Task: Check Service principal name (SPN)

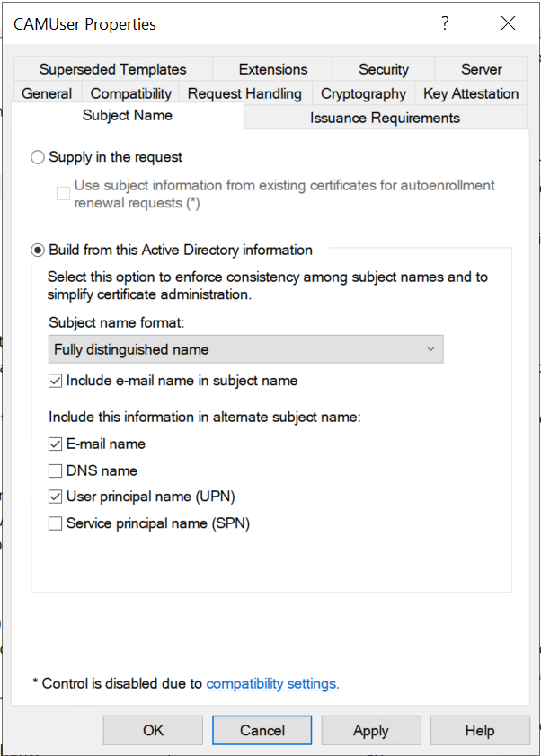Action: pos(56,523)
